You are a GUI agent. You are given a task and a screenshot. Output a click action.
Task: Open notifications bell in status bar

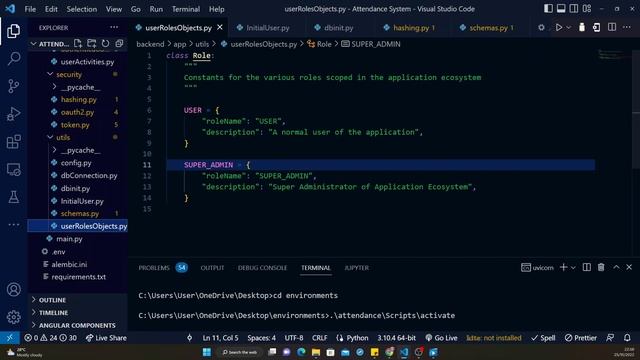[627, 338]
